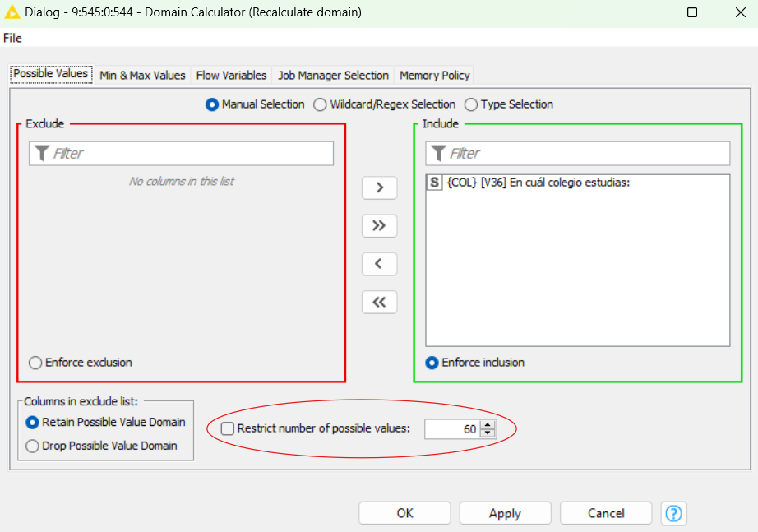The width and height of the screenshot is (758, 532).
Task: Move all columns to Include list
Action: click(x=380, y=225)
